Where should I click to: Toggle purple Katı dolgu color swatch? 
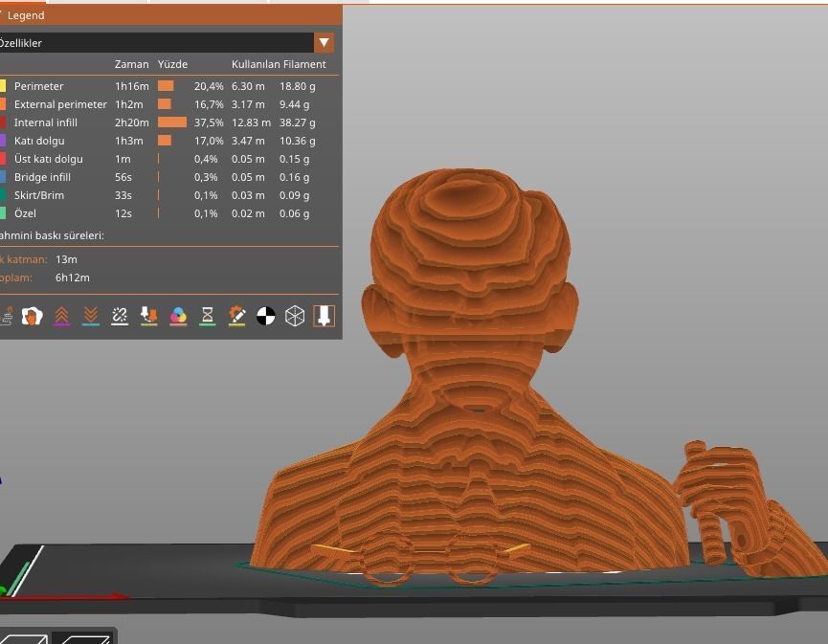pyautogui.click(x=3, y=141)
